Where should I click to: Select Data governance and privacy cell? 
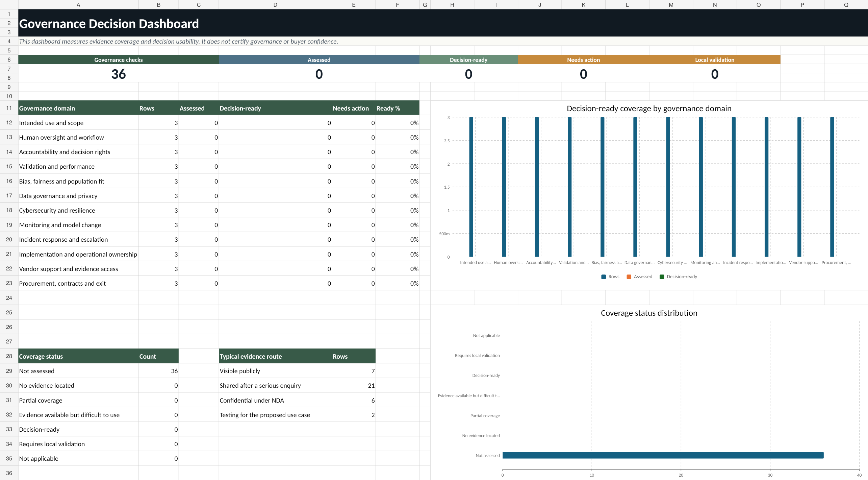78,196
